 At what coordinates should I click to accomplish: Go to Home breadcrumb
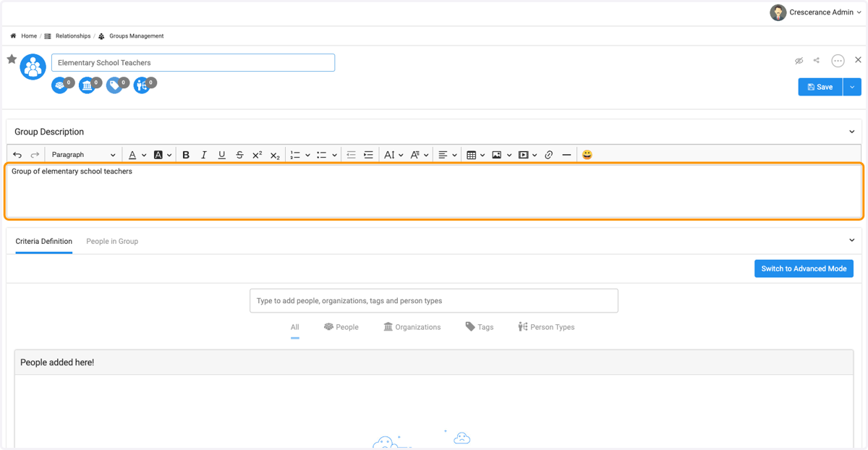(x=24, y=35)
